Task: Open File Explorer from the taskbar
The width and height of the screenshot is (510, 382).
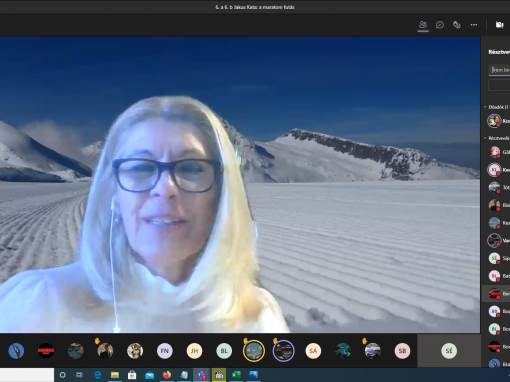Action: (x=115, y=375)
